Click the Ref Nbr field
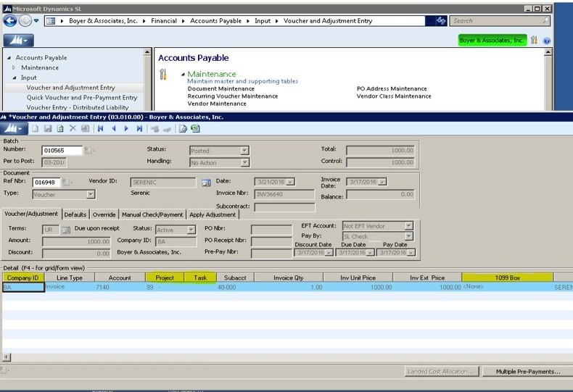 pyautogui.click(x=46, y=182)
